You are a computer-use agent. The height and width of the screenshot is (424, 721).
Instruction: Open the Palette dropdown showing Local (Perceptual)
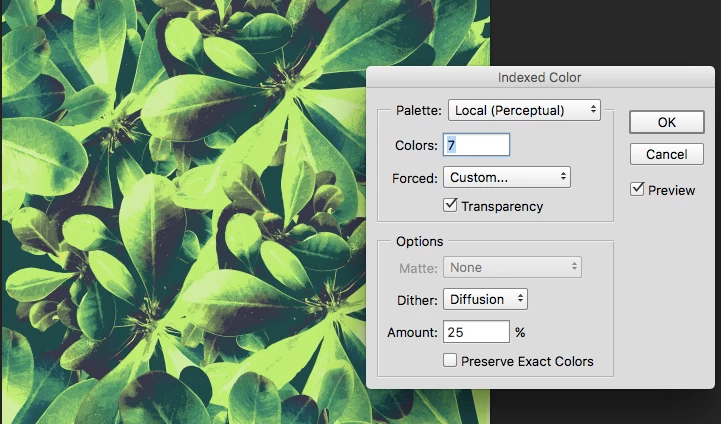point(524,110)
